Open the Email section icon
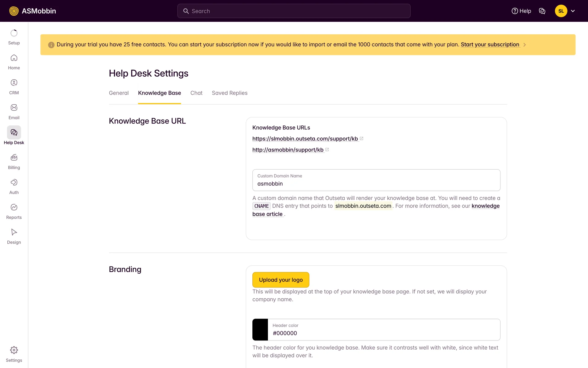This screenshot has height=368, width=588. 14,108
